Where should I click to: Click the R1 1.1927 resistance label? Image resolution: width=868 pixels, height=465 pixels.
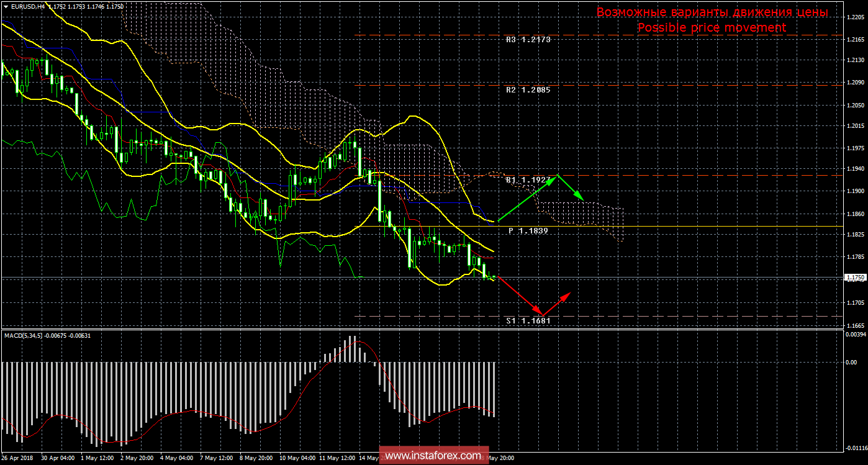click(x=528, y=180)
